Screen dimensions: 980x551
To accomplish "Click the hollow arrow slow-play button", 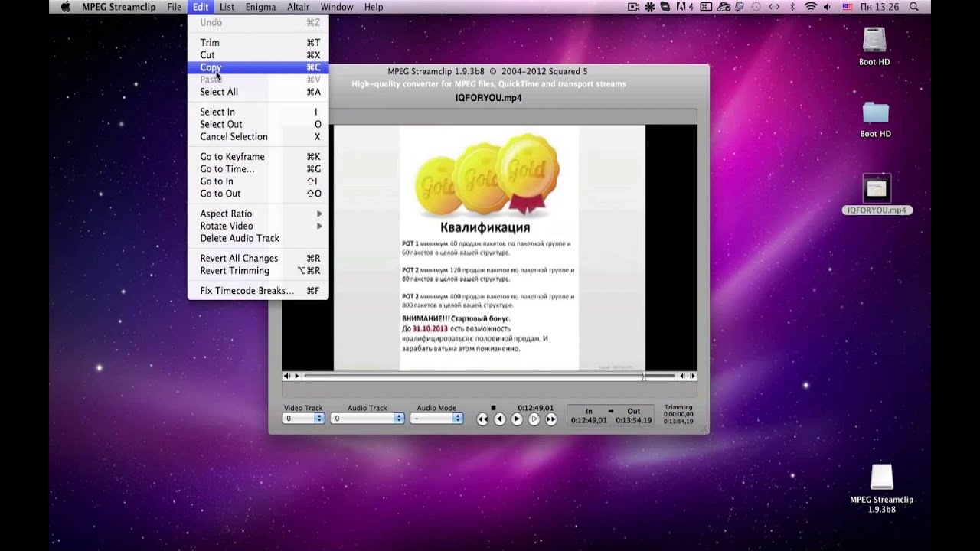I will click(534, 419).
